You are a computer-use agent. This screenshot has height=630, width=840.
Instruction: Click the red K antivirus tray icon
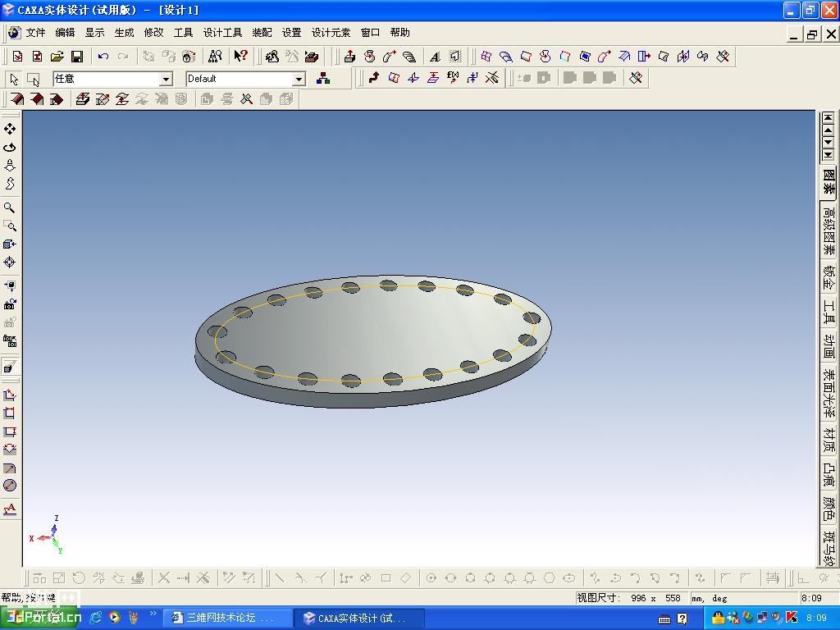pyautogui.click(x=792, y=618)
